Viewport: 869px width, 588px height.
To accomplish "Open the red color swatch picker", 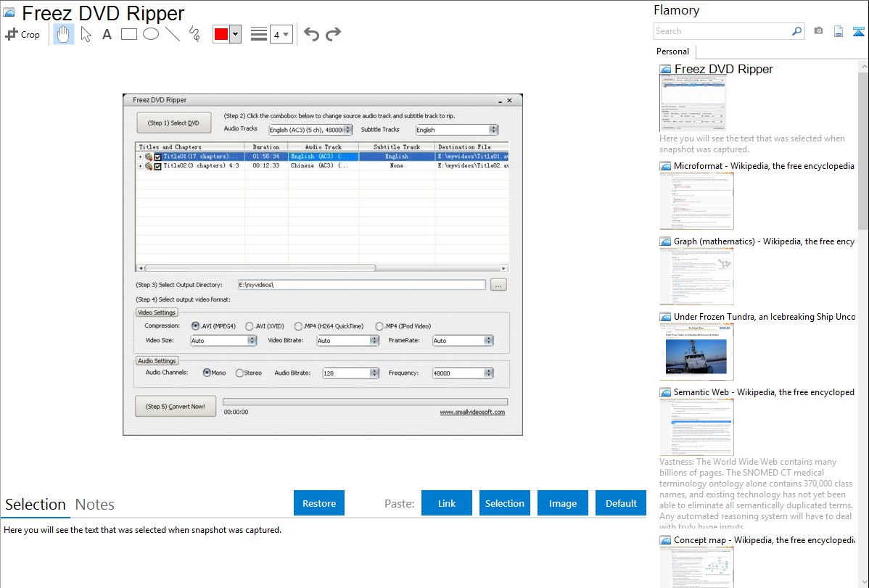I will tap(221, 34).
